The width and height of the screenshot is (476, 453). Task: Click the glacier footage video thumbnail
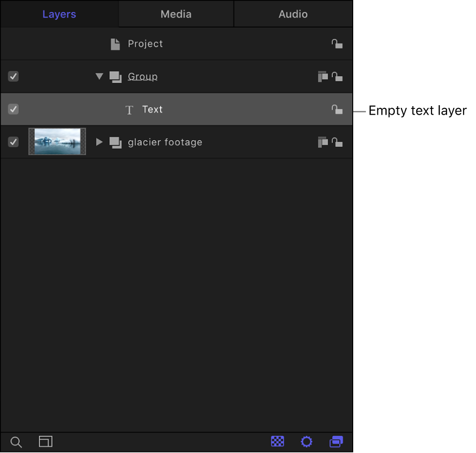click(57, 141)
